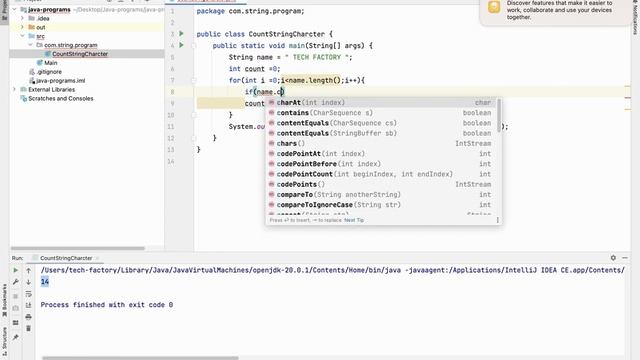Choose codePoints() completion
Viewport: 640px width, 360px height.
381,184
